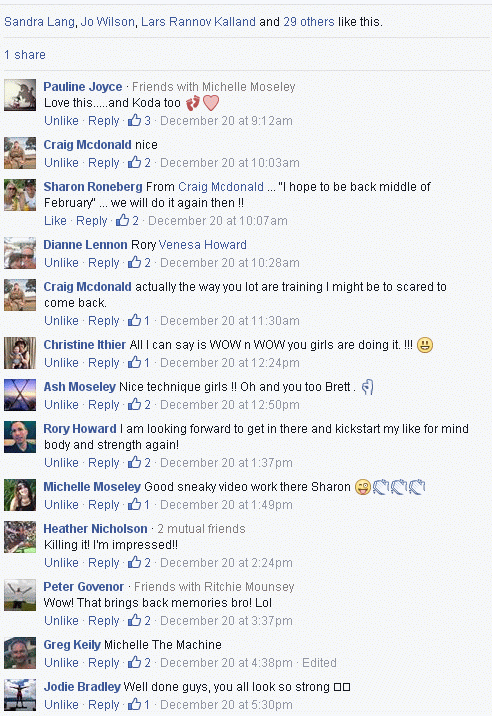
Task: Open Michelle Moseley's avatar thumbnail
Action: click(x=20, y=495)
